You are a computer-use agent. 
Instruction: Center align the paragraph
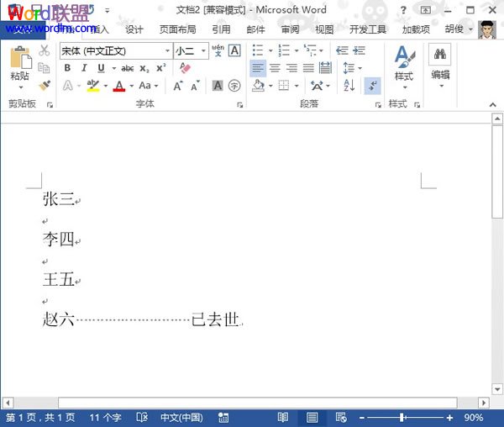(275, 68)
